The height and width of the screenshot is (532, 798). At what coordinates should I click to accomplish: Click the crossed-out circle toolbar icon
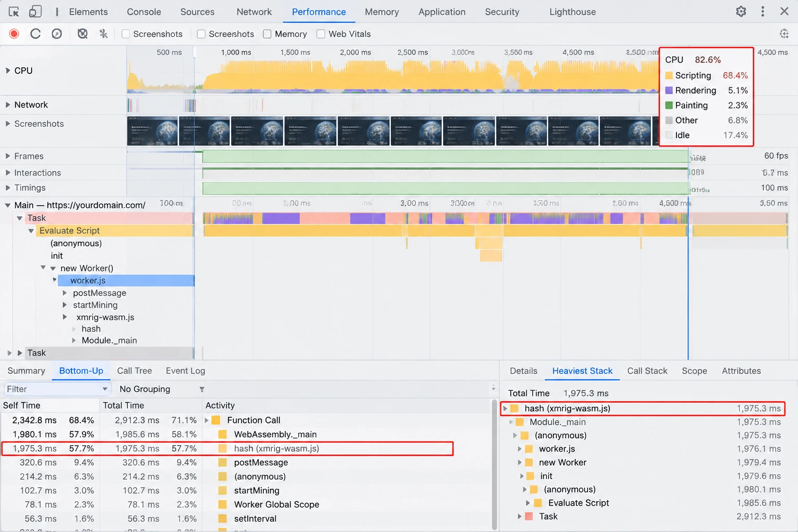[x=83, y=34]
